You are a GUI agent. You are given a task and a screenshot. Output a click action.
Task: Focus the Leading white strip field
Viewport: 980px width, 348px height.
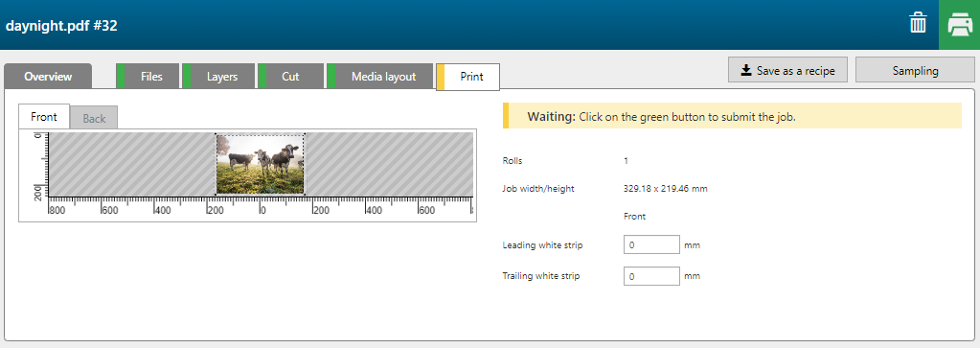651,244
